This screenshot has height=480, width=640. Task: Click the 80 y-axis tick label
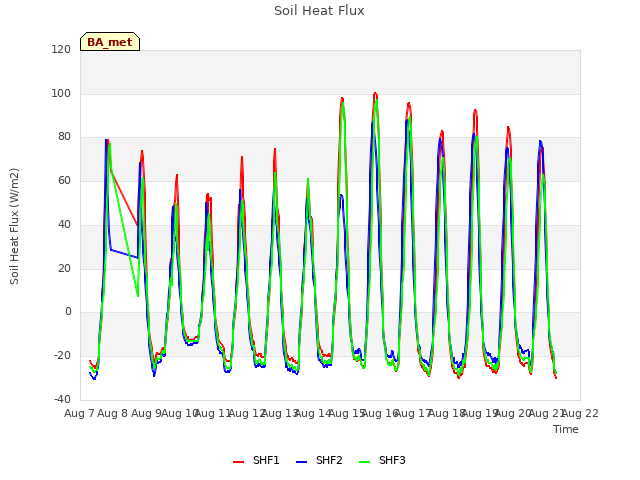click(64, 137)
